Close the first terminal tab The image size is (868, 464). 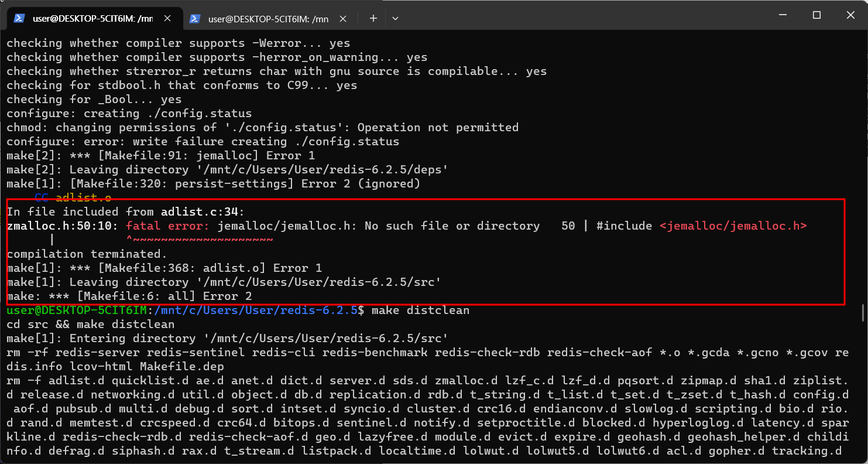[167, 18]
